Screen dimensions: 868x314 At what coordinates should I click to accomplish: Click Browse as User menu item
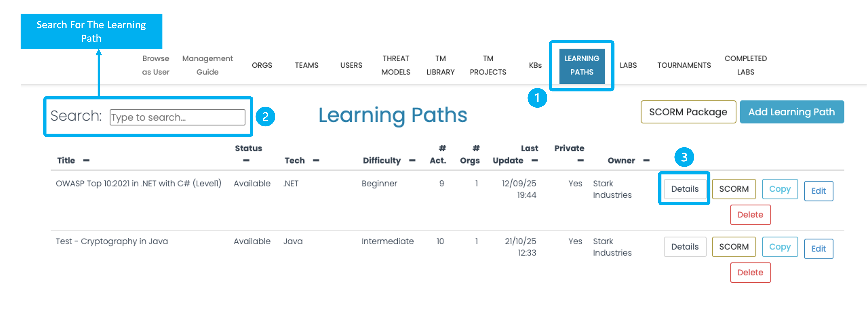[x=156, y=65]
